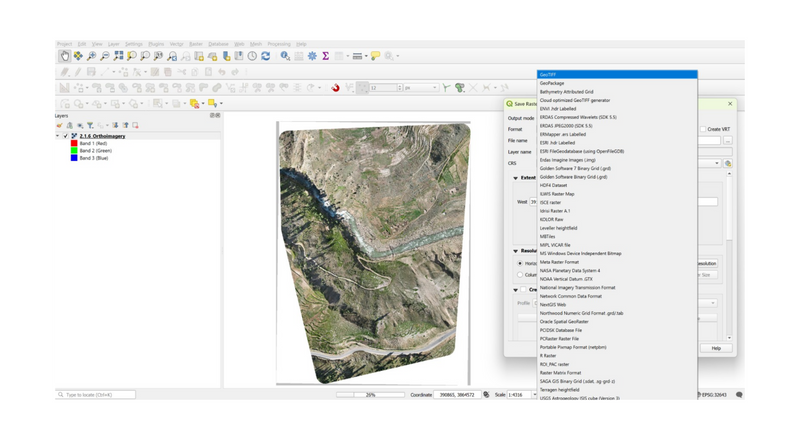Click the Add Group icon in Layers panel
This screenshot has width=800, height=440.
70,125
